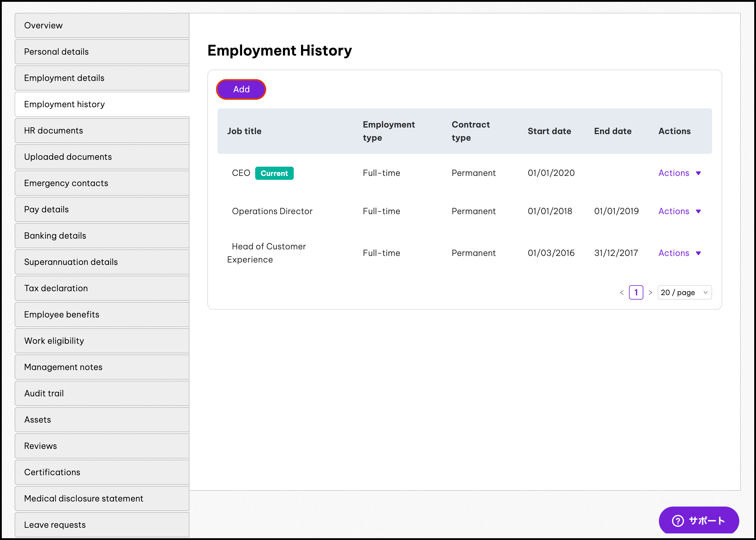756x540 pixels.
Task: View the HR documents section
Action: pos(53,130)
